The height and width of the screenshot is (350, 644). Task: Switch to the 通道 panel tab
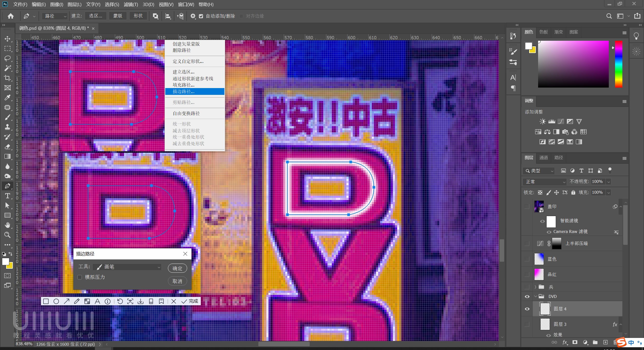(543, 158)
